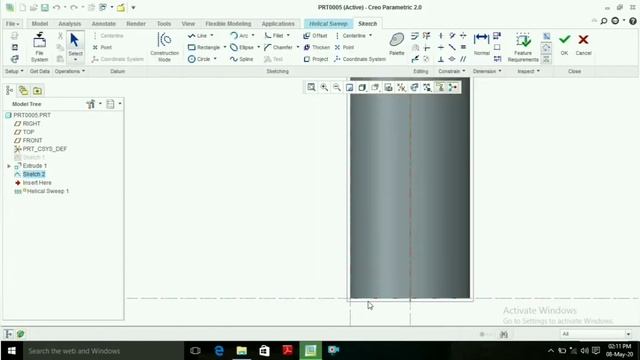The height and width of the screenshot is (360, 640).
Task: Open Feature Requirements
Action: (x=523, y=47)
